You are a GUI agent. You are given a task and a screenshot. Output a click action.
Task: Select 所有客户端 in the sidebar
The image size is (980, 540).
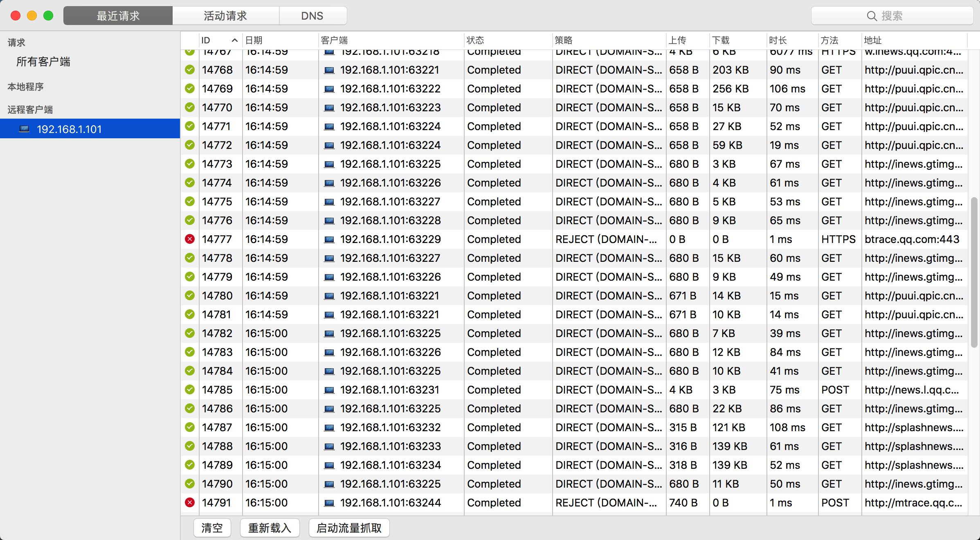(x=43, y=61)
